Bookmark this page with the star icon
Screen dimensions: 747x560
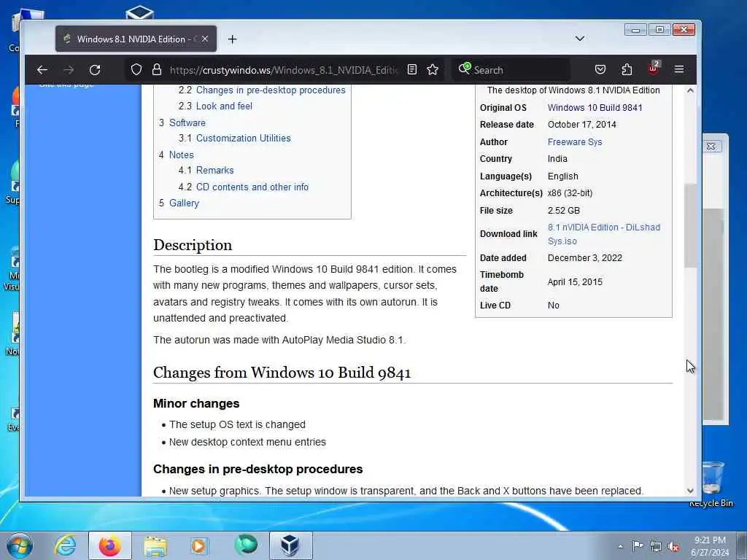433,69
